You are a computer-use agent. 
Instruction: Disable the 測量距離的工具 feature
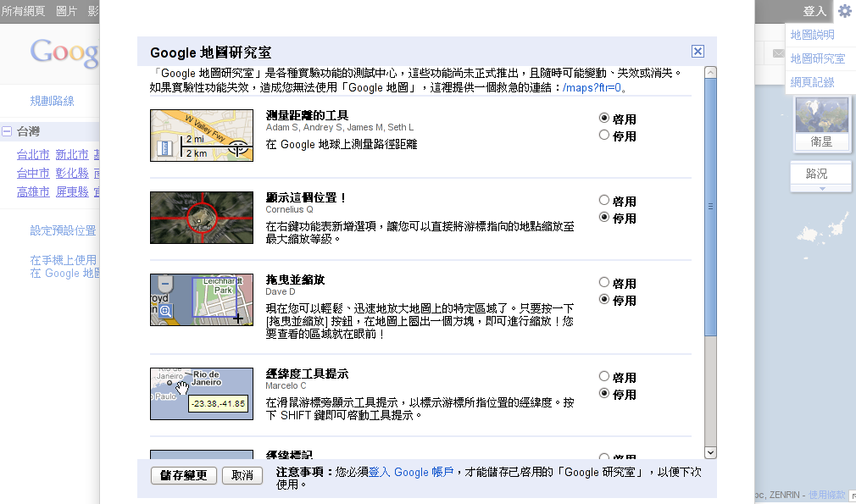pyautogui.click(x=604, y=136)
